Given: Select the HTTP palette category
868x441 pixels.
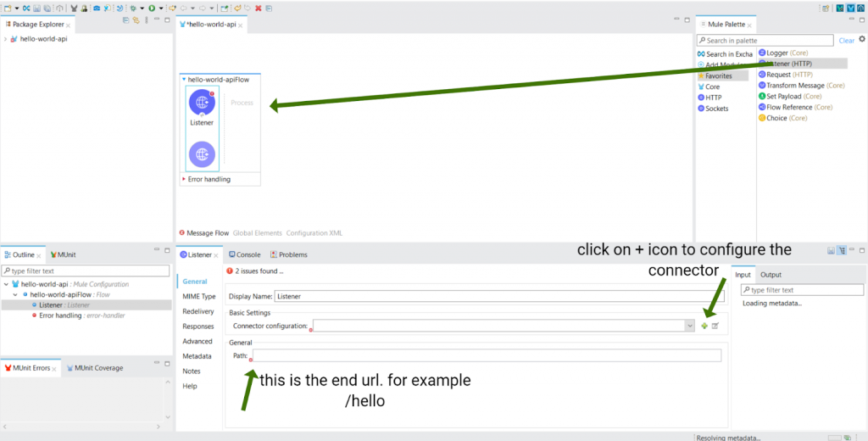Looking at the screenshot, I should click(709, 98).
